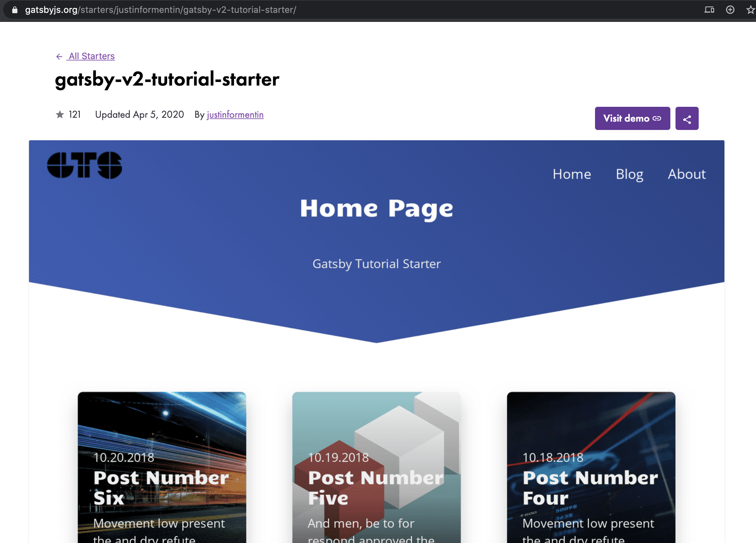Click the star icon next to 121
Screen dimensions: 756x543
tap(59, 115)
